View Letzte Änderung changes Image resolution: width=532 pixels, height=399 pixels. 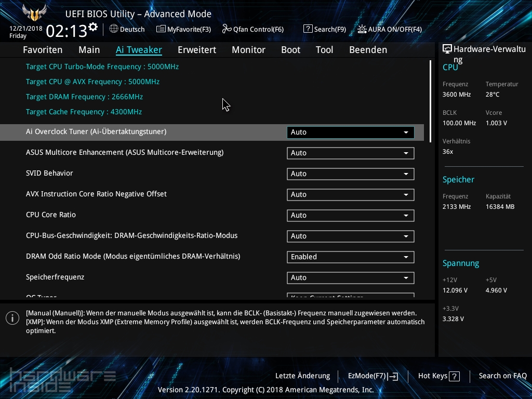point(302,376)
